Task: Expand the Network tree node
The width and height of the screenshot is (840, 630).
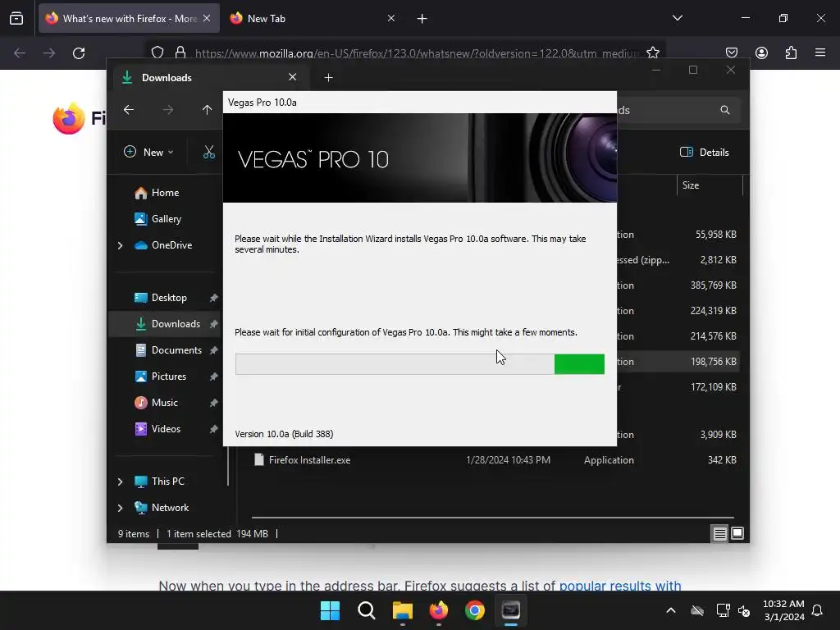Action: point(120,508)
